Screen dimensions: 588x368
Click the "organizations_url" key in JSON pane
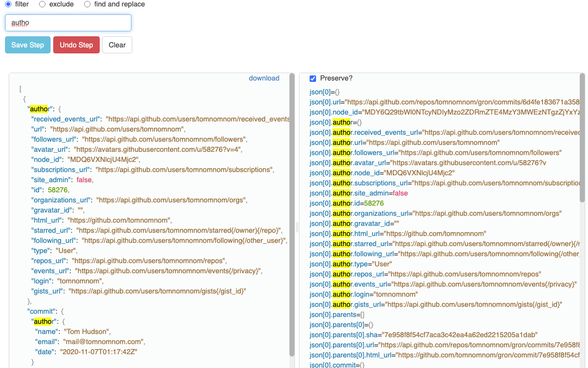[x=62, y=200]
